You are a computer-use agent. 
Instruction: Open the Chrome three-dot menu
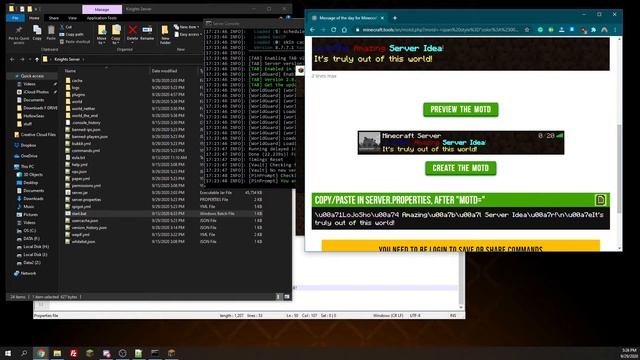tap(615, 30)
